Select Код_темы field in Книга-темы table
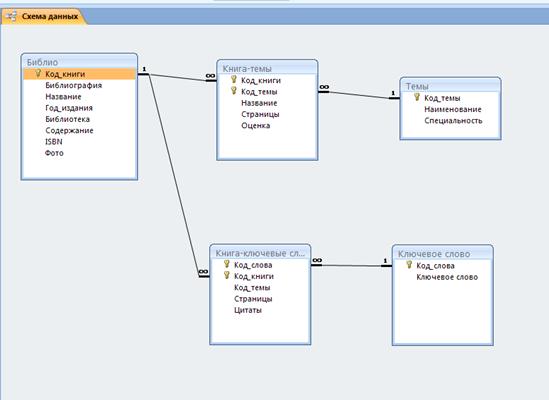The height and width of the screenshot is (400, 549). coord(259,92)
